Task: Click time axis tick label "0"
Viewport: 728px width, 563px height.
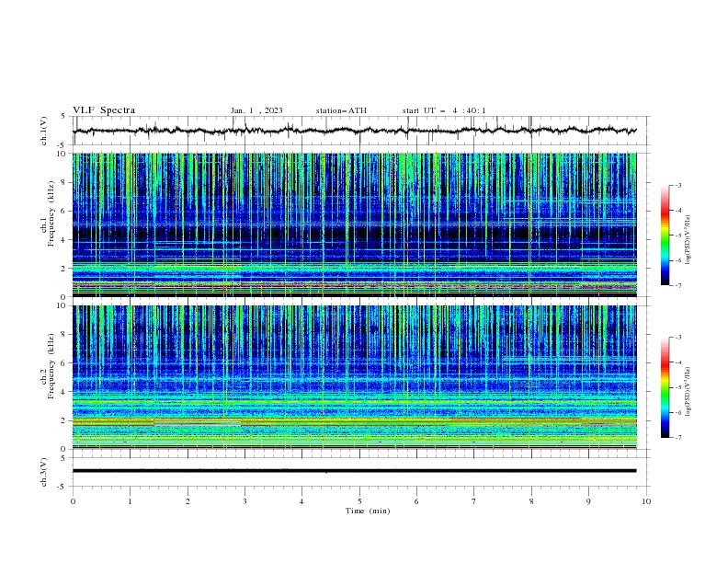Action: tap(73, 501)
